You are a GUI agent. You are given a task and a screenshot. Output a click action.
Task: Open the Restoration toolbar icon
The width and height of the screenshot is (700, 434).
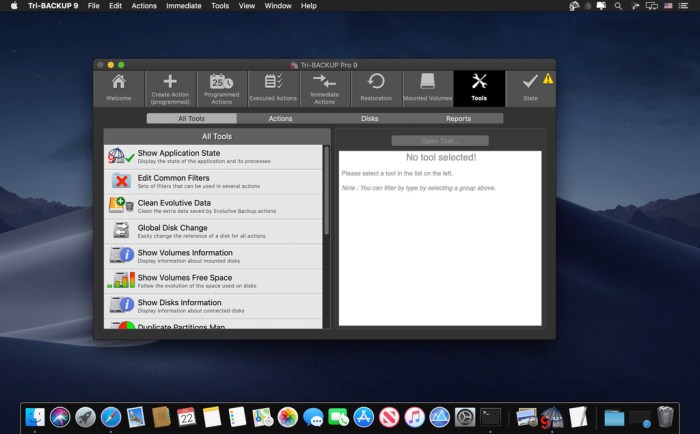(376, 88)
